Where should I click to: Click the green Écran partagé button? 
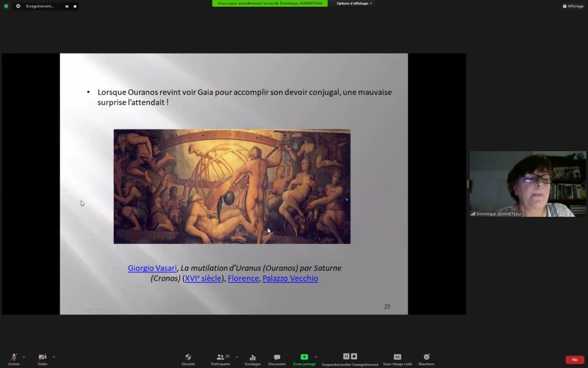point(304,359)
